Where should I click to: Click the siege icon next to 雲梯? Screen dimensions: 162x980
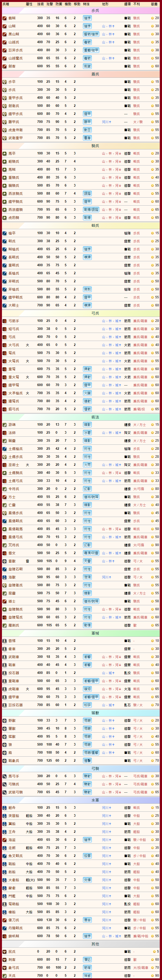pyautogui.click(x=5, y=641)
